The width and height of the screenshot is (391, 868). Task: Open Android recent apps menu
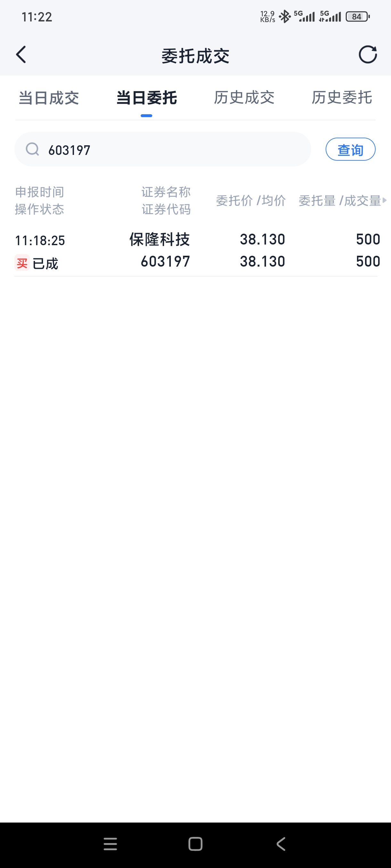(x=110, y=844)
